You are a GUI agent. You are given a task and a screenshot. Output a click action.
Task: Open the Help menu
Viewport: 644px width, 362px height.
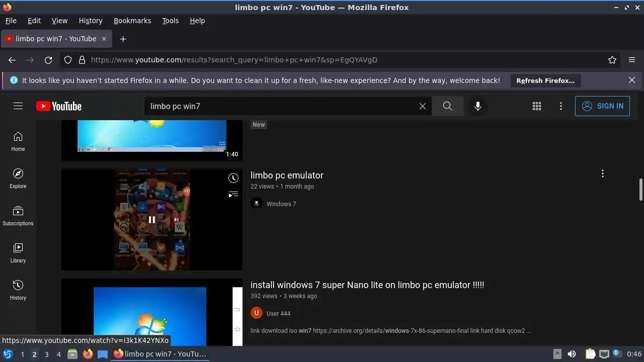click(197, 21)
